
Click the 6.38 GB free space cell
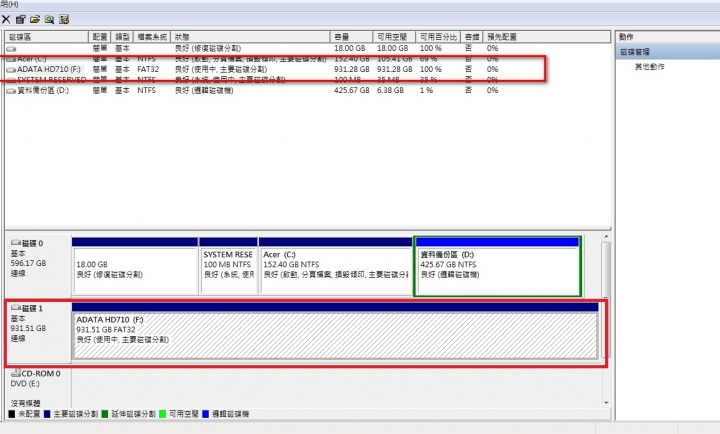(x=390, y=90)
